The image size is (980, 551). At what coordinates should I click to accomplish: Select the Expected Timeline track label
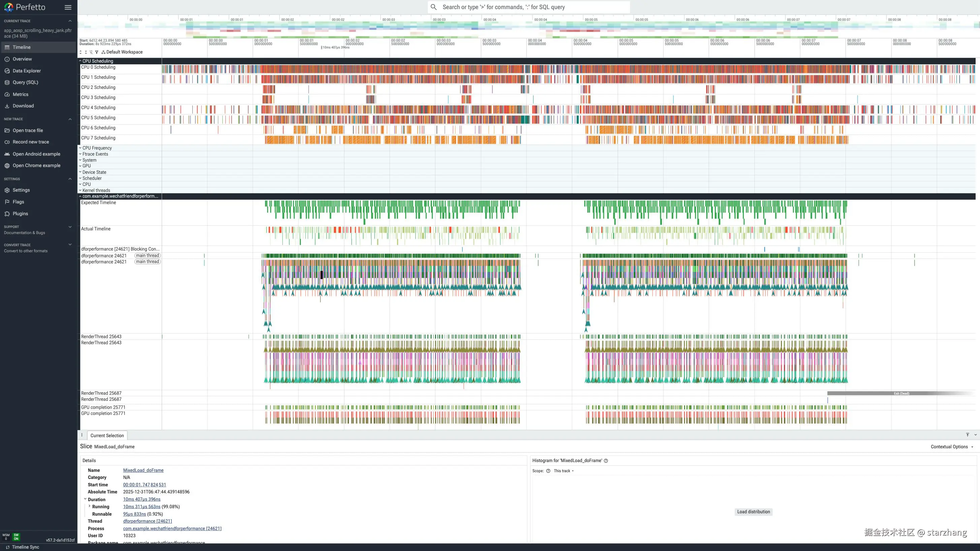pos(98,203)
